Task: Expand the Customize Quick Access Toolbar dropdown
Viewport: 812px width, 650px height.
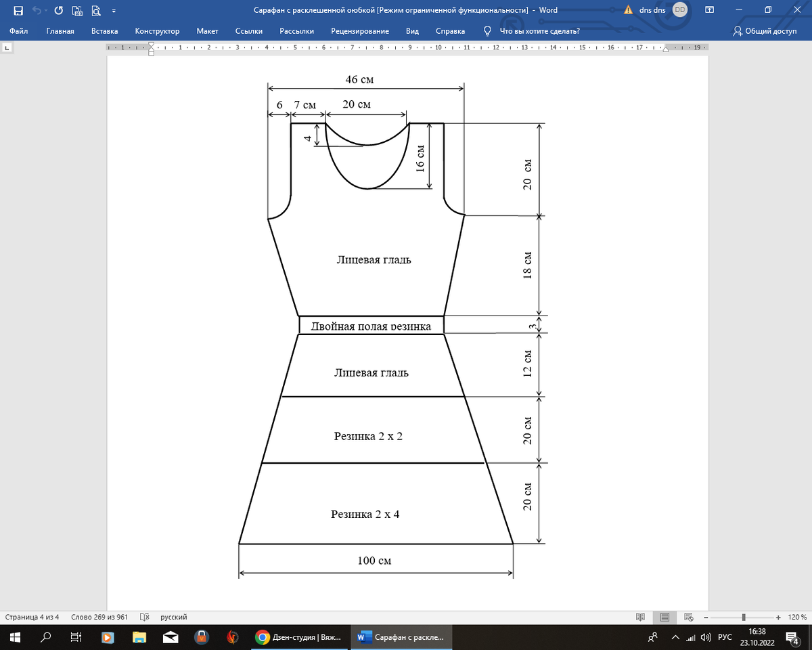Action: [113, 10]
